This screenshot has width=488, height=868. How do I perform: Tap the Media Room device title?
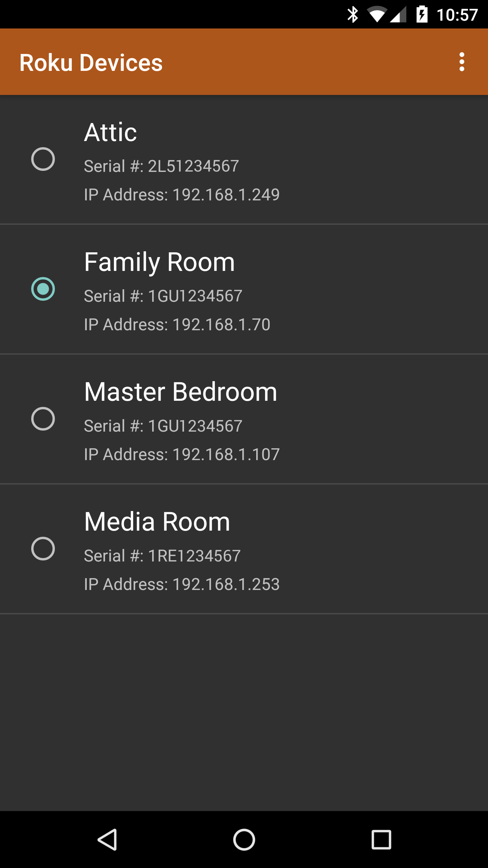[x=157, y=521]
